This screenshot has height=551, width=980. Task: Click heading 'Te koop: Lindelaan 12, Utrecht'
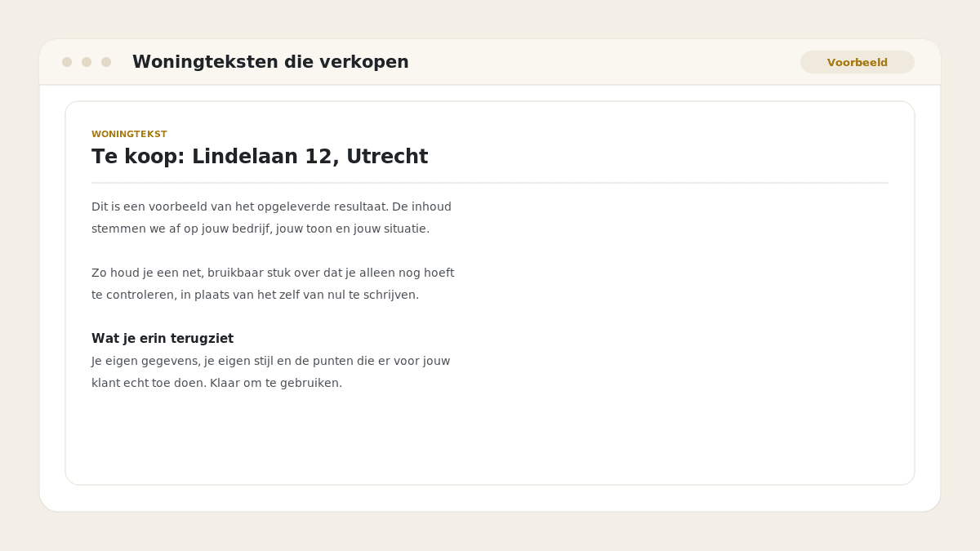(260, 157)
